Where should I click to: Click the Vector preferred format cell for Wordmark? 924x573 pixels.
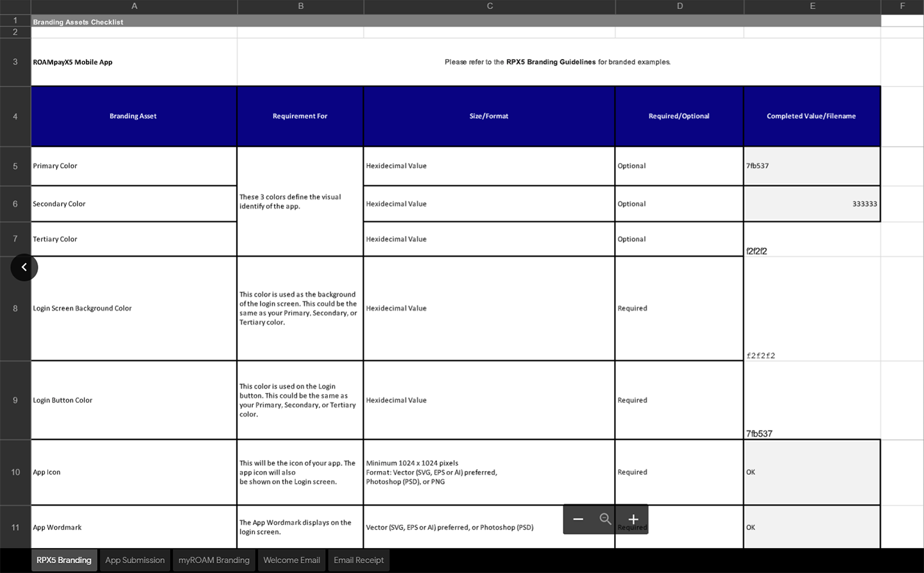[489, 527]
